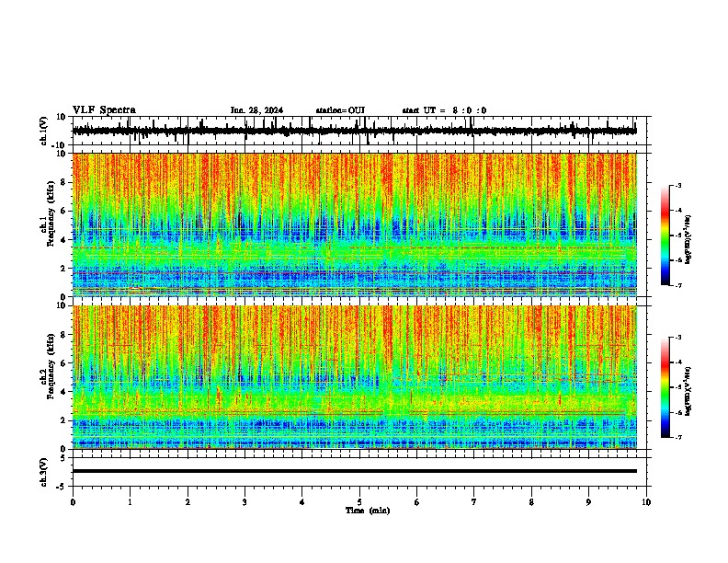The height and width of the screenshot is (563, 728).
Task: Click the 0 label on the time axis
Action: coord(73,502)
